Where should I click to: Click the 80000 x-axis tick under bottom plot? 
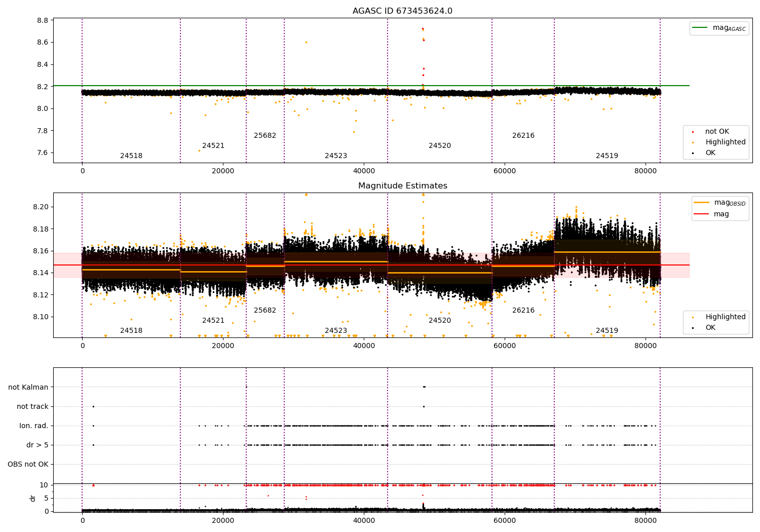tap(645, 520)
